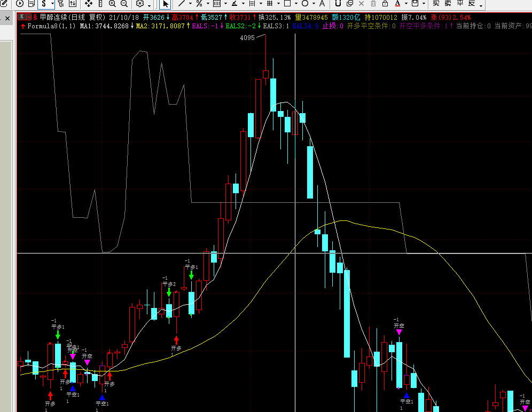Select the rectangle drawing tool

(287, 3)
